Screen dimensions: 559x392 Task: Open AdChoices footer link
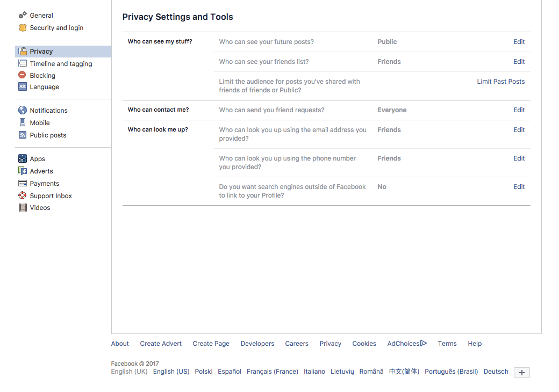point(407,344)
